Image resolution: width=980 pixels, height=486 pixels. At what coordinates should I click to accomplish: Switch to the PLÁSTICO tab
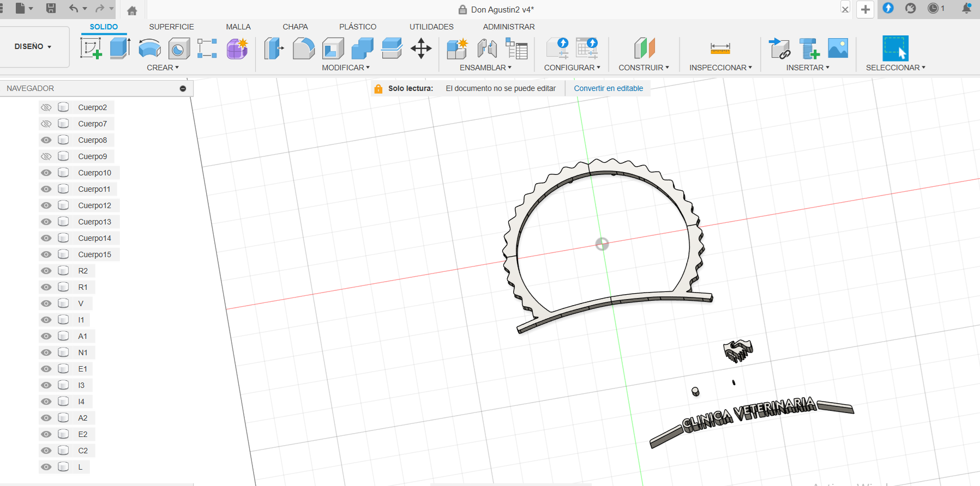pos(358,27)
